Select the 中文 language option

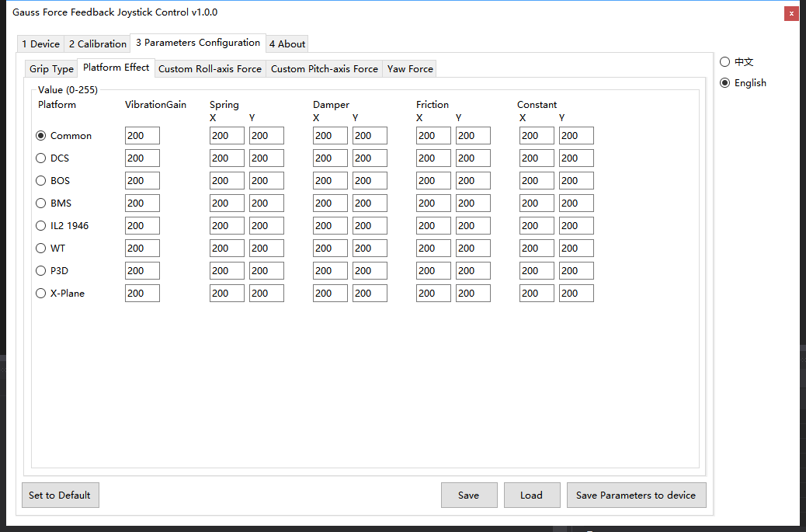(737, 61)
